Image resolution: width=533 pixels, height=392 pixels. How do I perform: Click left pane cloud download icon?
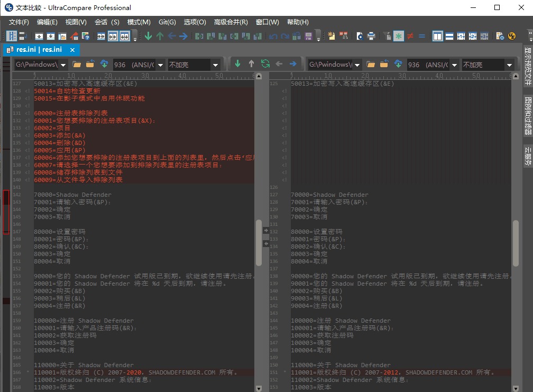(x=104, y=64)
